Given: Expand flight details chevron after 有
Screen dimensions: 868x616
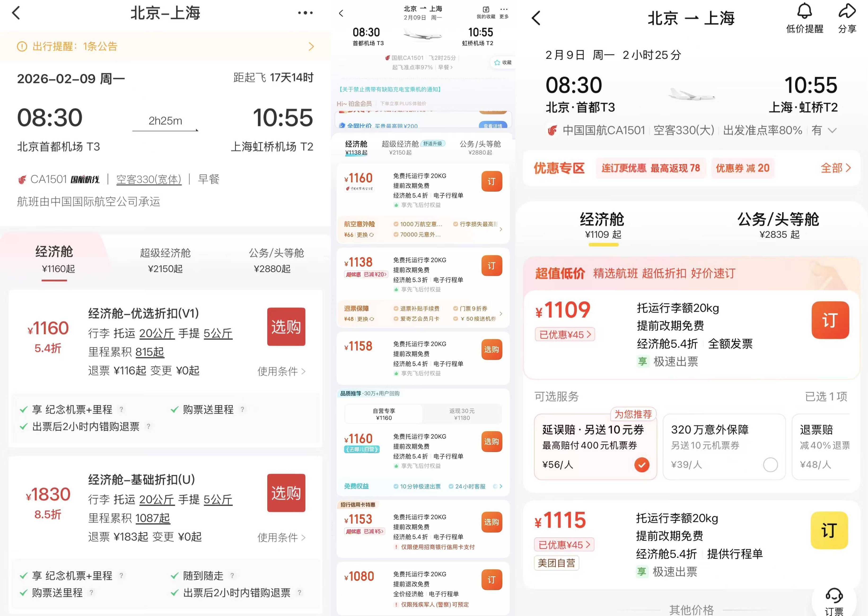Looking at the screenshot, I should [x=832, y=130].
